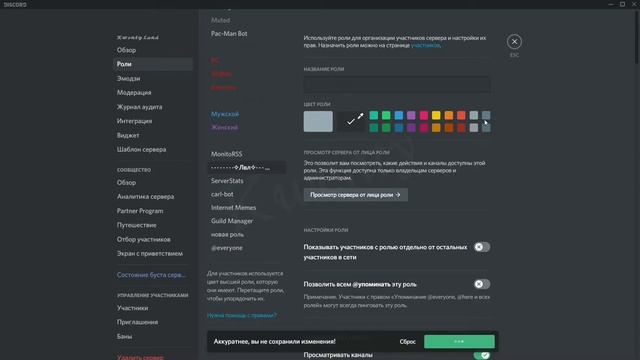Select the Internet Memes role
Viewport: 640px width, 360px height.
247,208
